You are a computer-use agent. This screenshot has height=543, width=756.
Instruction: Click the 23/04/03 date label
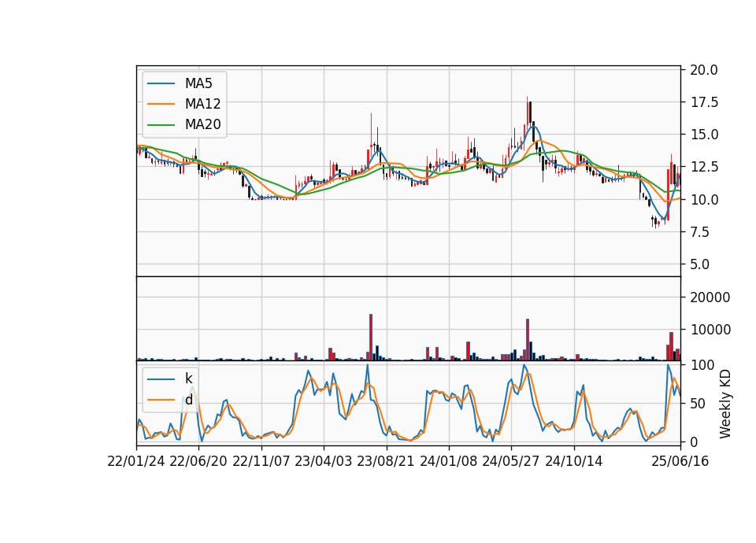[324, 462]
